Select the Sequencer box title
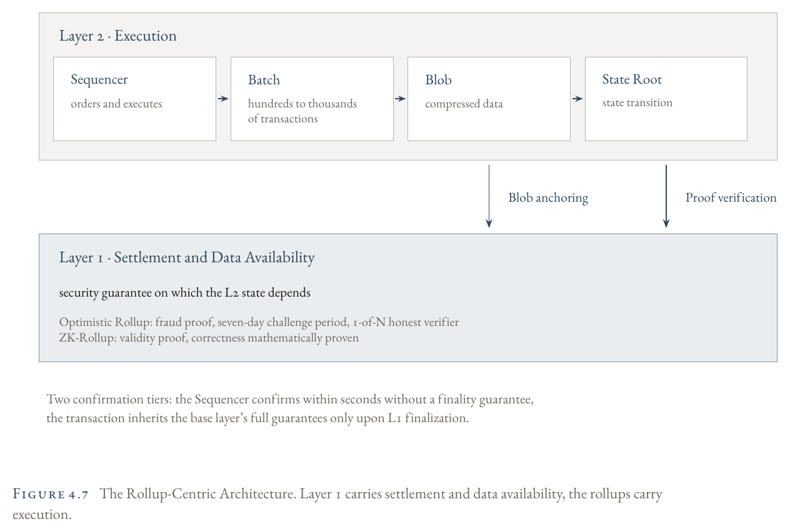This screenshot has width=790, height=532. coord(99,79)
